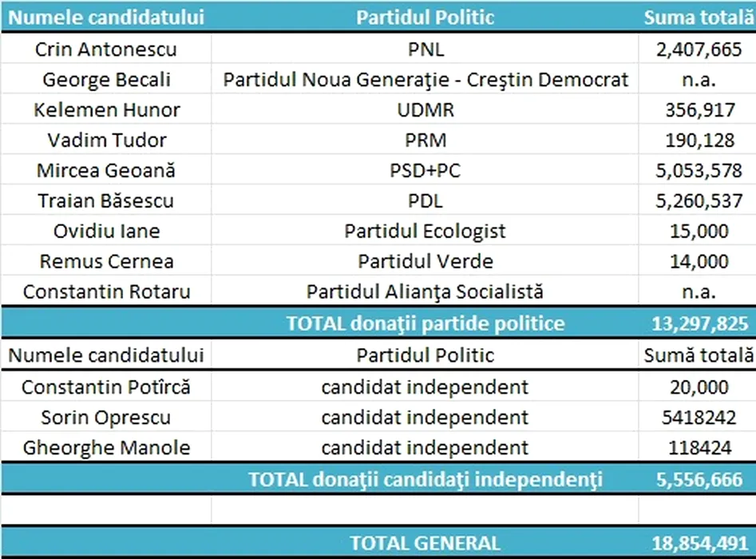Select the Crin Antonescu name cell
This screenshot has height=559, width=756.
(x=106, y=50)
